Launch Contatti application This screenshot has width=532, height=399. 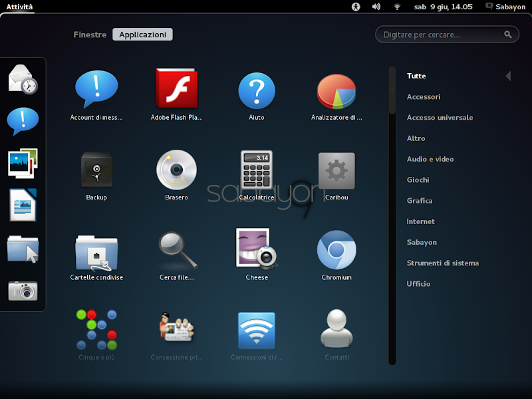tap(336, 329)
